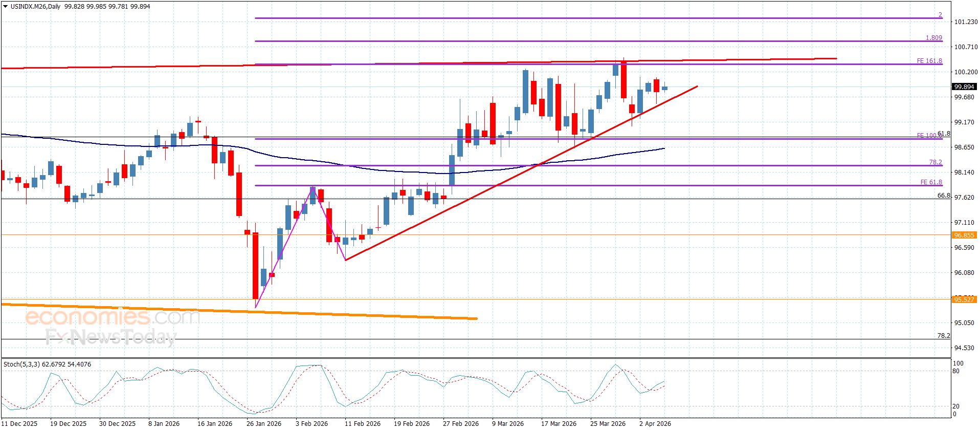The width and height of the screenshot is (980, 430).
Task: Click the orange 96.855 price tag
Action: tap(964, 235)
